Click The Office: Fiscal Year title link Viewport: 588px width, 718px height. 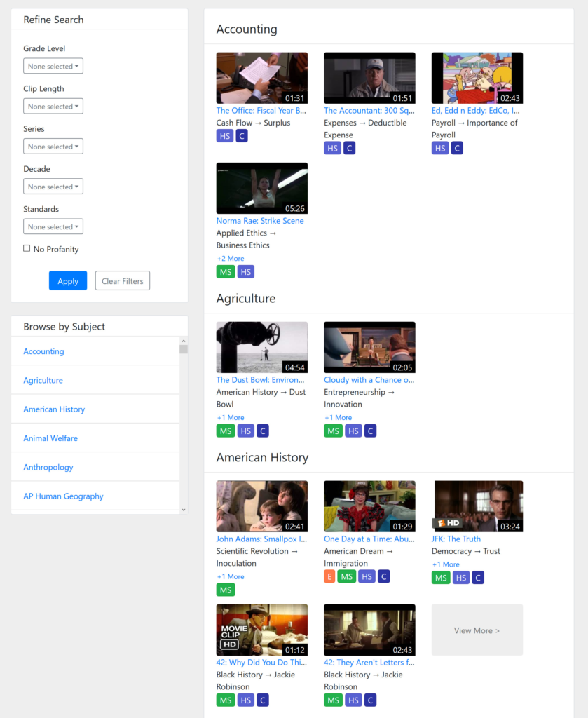[x=261, y=110]
